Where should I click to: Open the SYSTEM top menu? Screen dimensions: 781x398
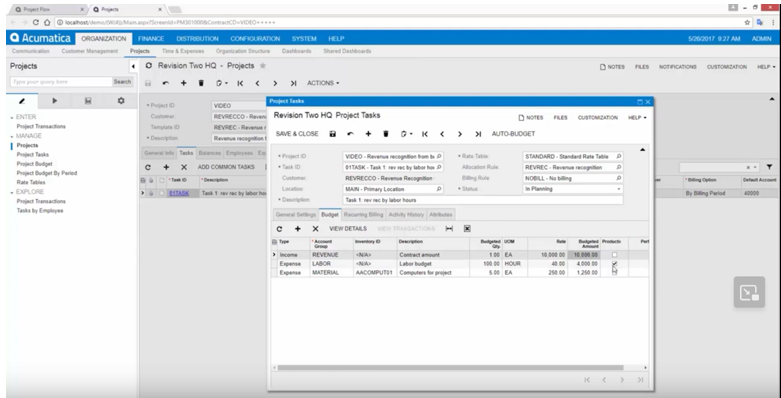tap(304, 39)
